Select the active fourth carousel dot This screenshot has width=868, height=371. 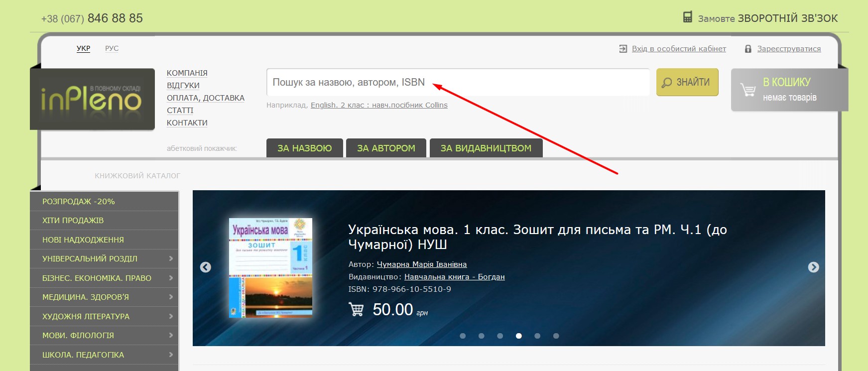519,336
